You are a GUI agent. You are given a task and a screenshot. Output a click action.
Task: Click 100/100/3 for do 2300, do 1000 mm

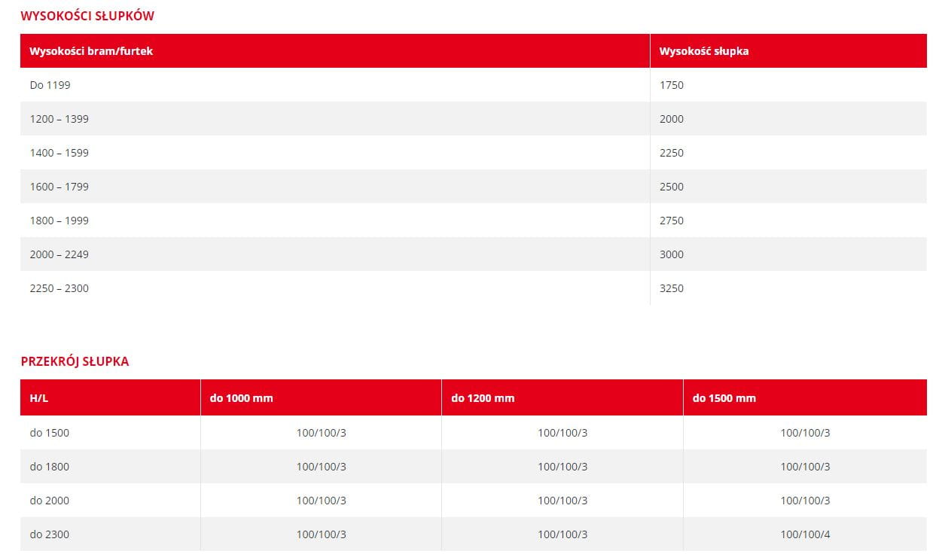click(x=322, y=534)
